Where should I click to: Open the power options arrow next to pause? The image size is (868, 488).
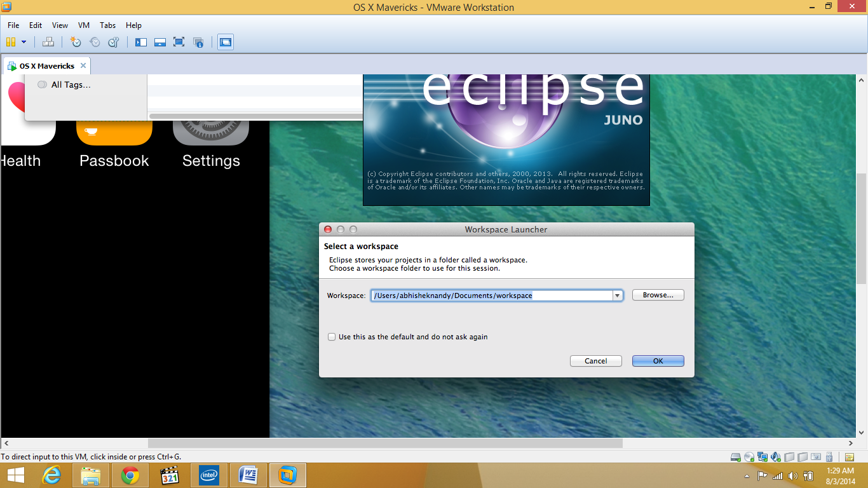pyautogui.click(x=24, y=42)
